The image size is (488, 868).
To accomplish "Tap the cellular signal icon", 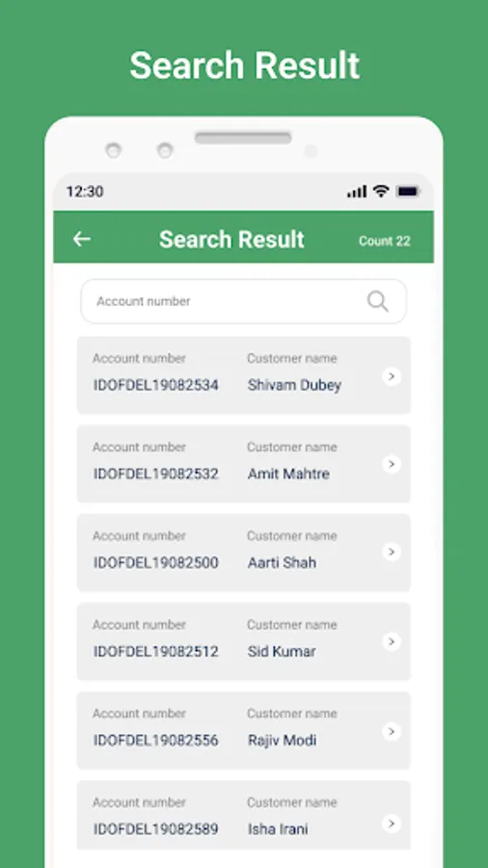I will [357, 192].
